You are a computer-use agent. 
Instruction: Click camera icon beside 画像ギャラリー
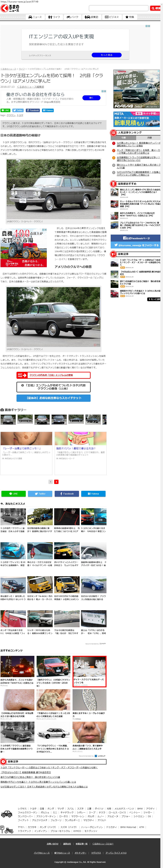pyautogui.click(x=2, y=410)
